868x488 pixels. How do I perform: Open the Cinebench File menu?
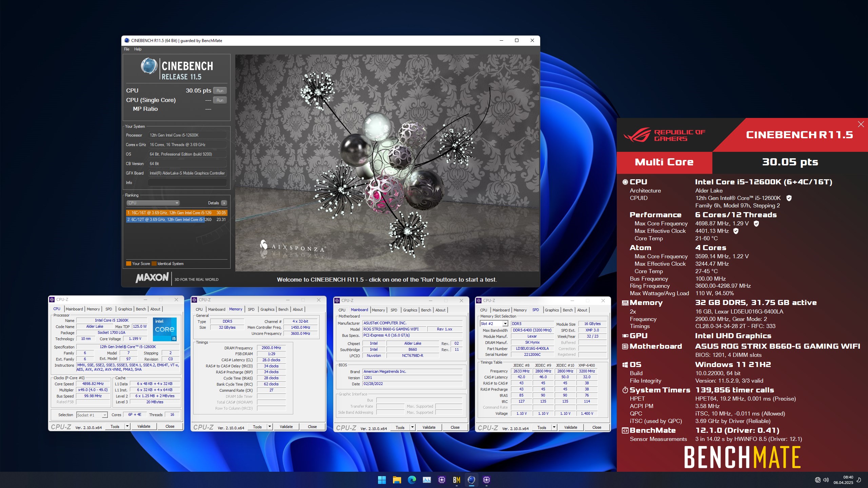pyautogui.click(x=126, y=49)
